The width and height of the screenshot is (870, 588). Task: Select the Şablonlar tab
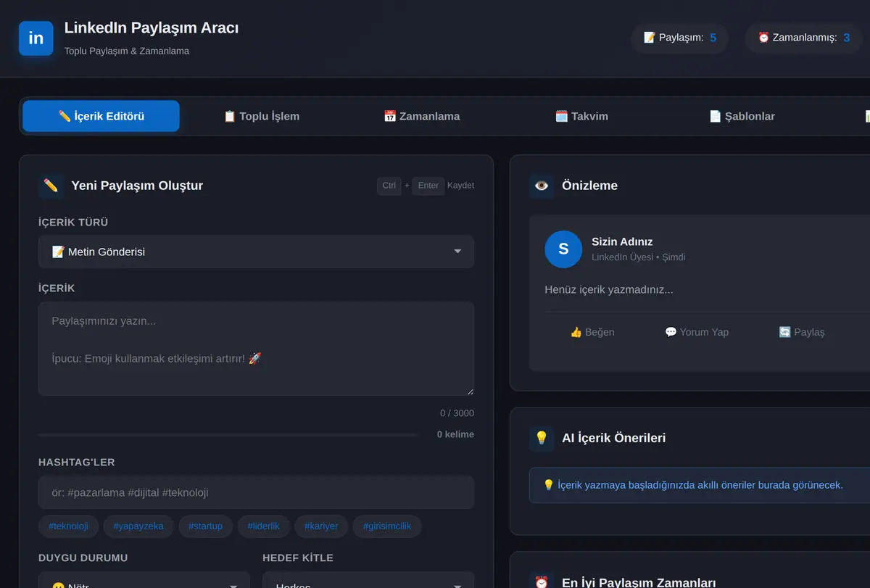[x=742, y=116]
